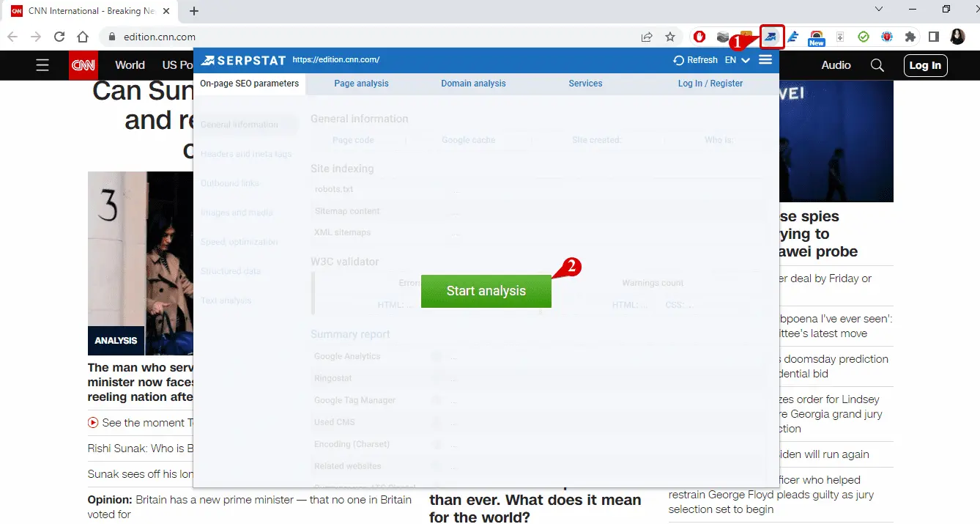Image resolution: width=980 pixels, height=524 pixels.
Task: Click the Serpstat logo in popup header
Action: 243,60
